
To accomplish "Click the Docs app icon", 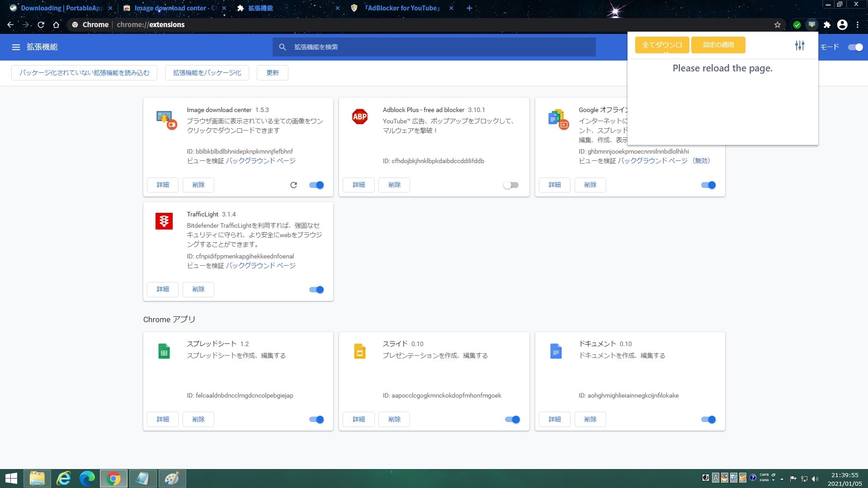I will tap(556, 351).
